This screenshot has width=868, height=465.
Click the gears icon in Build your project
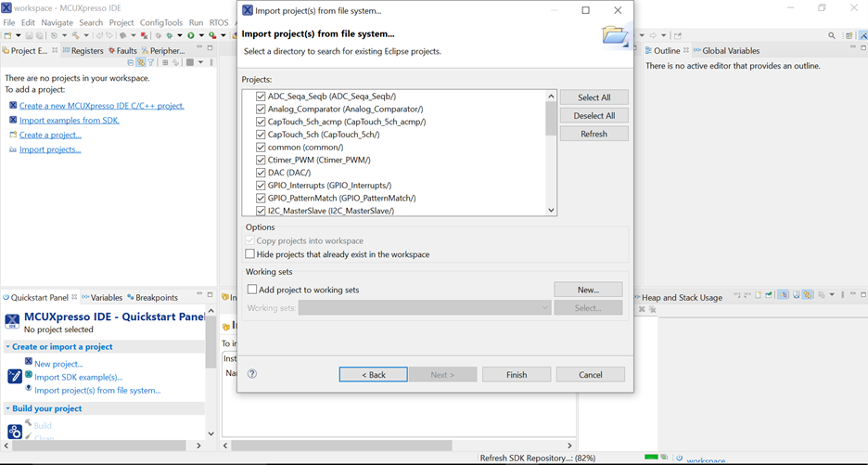15,432
